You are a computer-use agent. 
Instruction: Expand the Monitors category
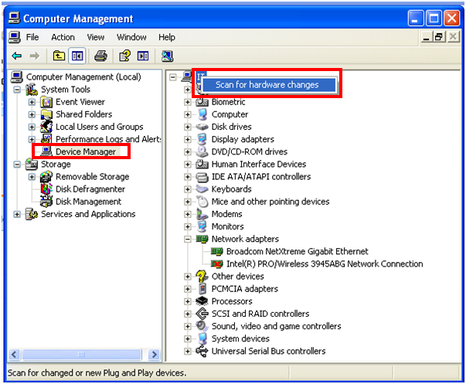188,227
